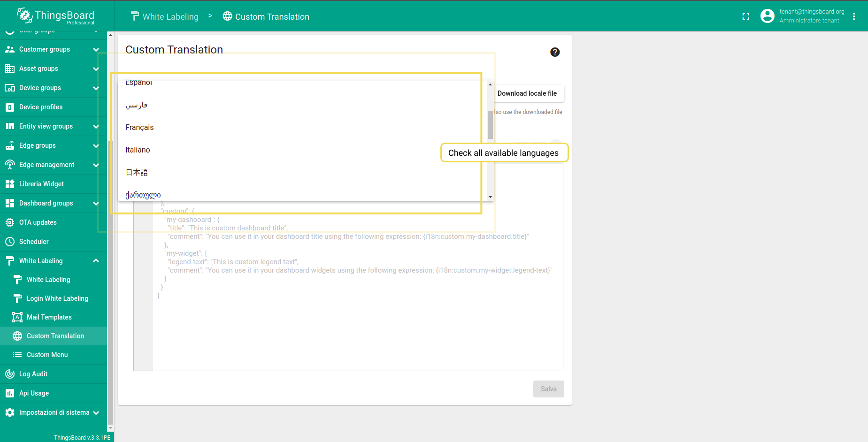
Task: Expand Dashboard groups chevron
Action: [96, 203]
